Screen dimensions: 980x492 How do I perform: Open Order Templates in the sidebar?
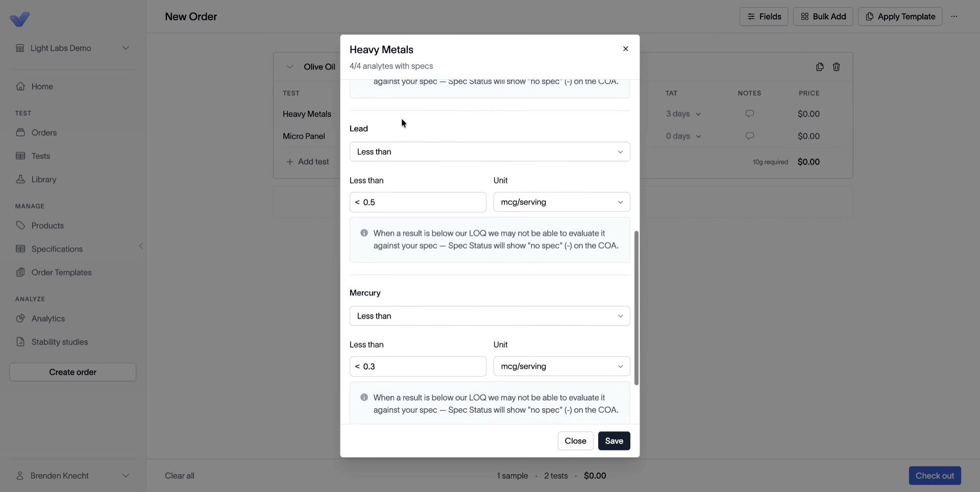point(61,272)
